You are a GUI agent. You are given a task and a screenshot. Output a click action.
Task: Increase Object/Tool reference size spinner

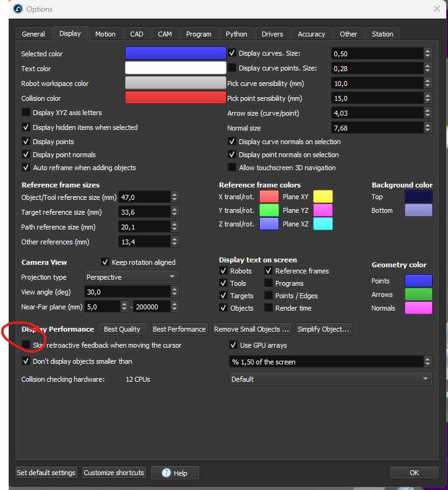[x=174, y=194]
